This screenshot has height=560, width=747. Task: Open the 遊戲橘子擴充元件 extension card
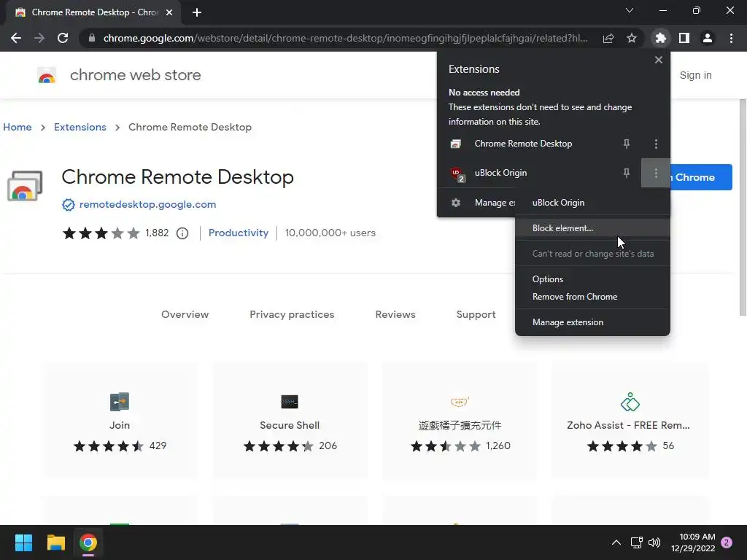tap(460, 421)
